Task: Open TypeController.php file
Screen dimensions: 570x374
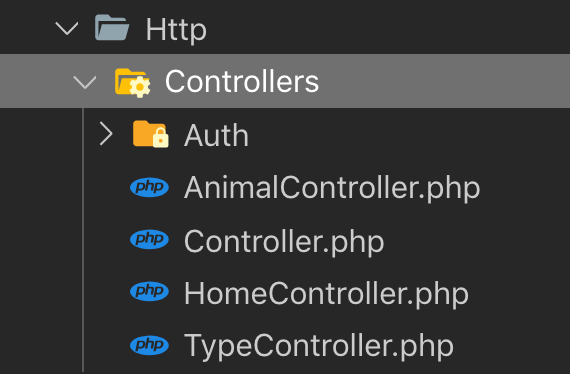Action: [x=319, y=346]
